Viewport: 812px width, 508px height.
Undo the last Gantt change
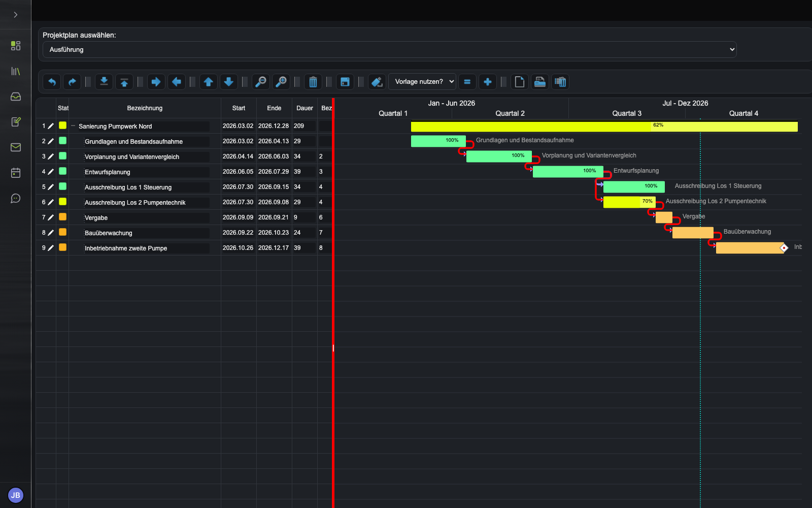click(x=52, y=82)
